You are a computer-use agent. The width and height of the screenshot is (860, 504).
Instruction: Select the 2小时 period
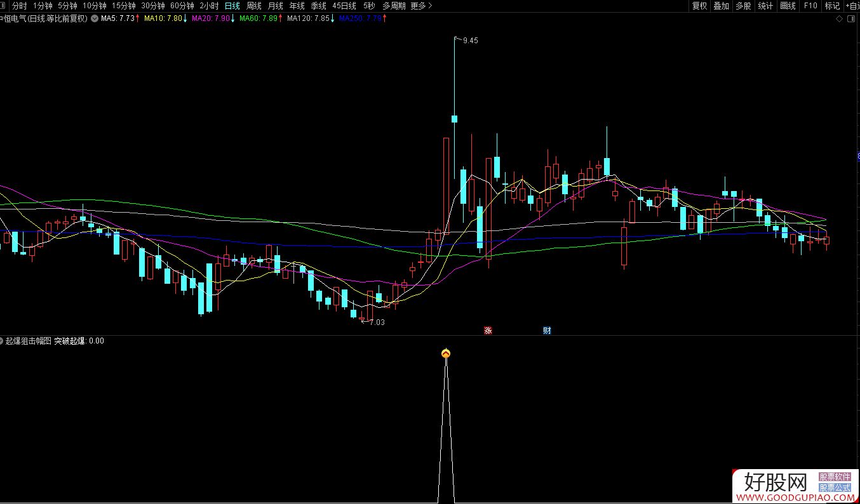tap(209, 6)
